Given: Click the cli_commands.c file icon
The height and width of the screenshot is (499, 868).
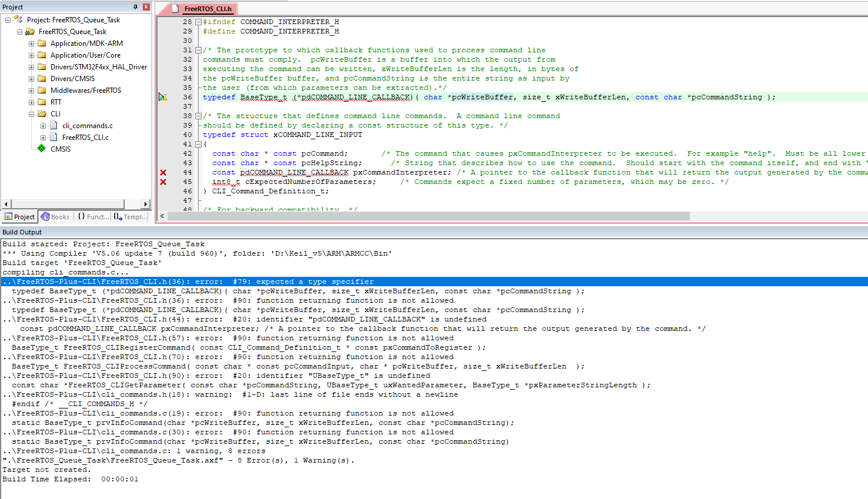Looking at the screenshot, I should pos(53,126).
